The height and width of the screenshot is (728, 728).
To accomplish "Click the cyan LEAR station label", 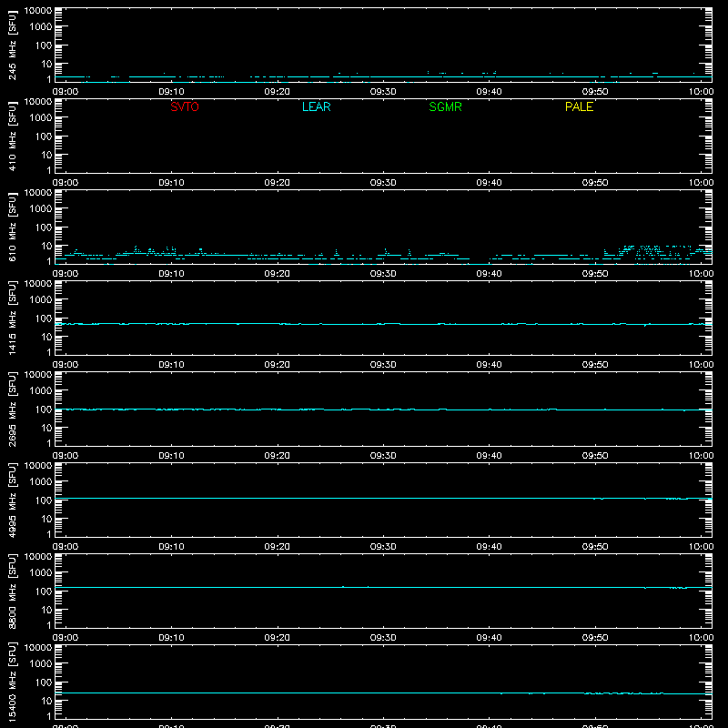I will 316,106.
